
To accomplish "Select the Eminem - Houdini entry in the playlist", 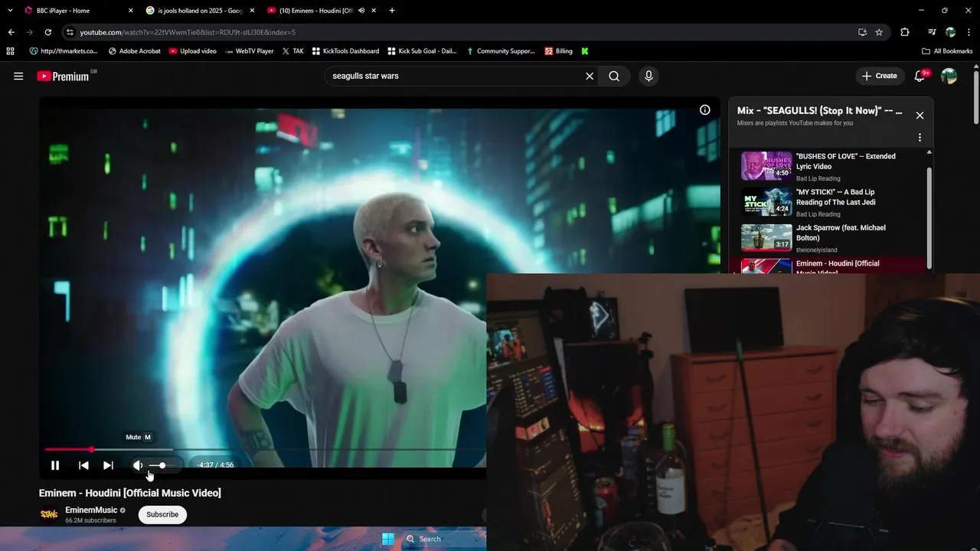I will 834,266.
